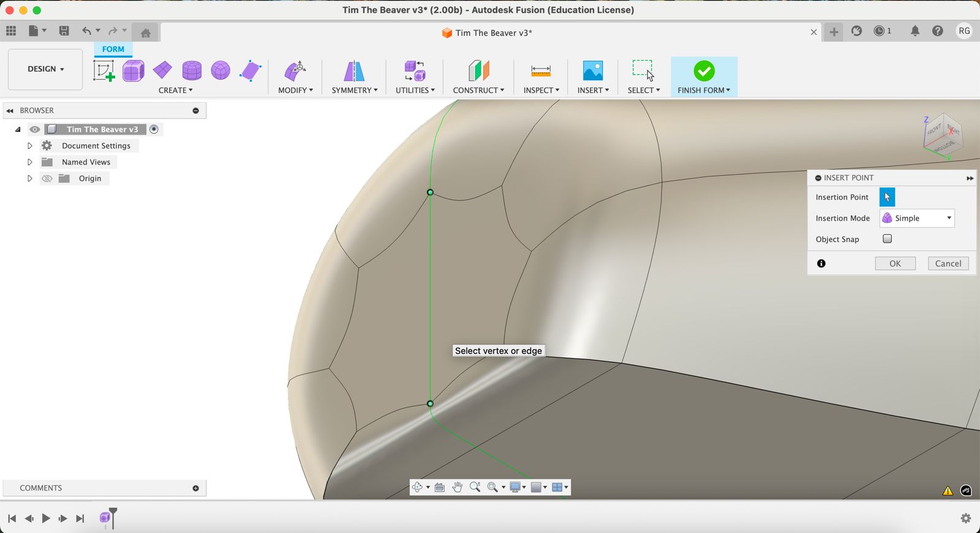Open the Insertion Mode dropdown
This screenshot has width=980, height=533.
[x=917, y=218]
